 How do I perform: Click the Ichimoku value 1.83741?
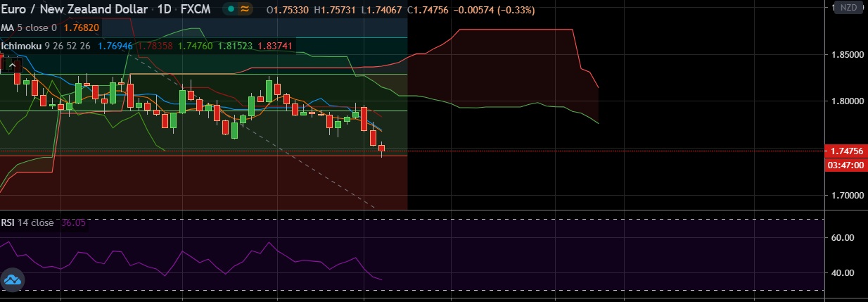274,46
